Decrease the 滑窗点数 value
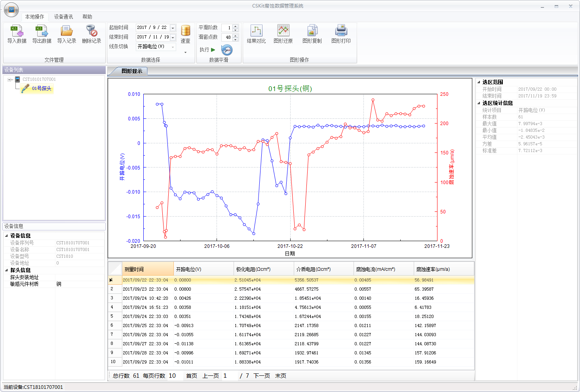This screenshot has height=392, width=580. click(x=236, y=39)
